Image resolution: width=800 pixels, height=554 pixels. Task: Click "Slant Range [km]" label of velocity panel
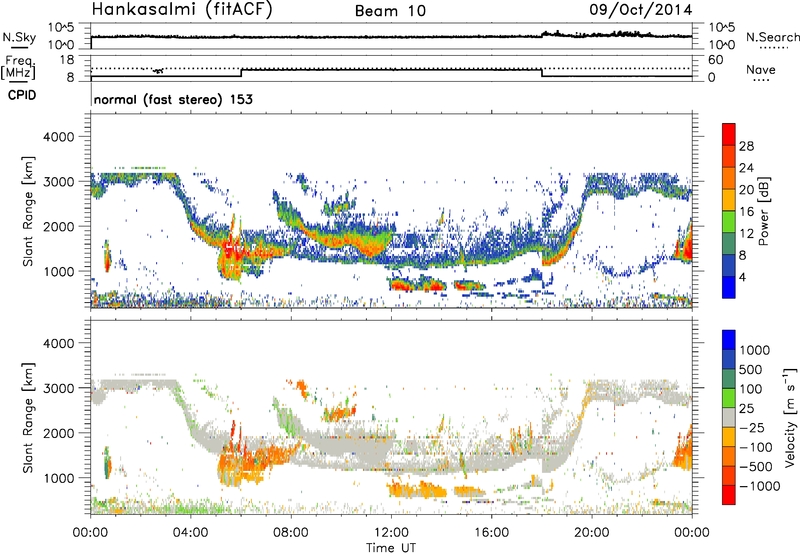[28, 418]
